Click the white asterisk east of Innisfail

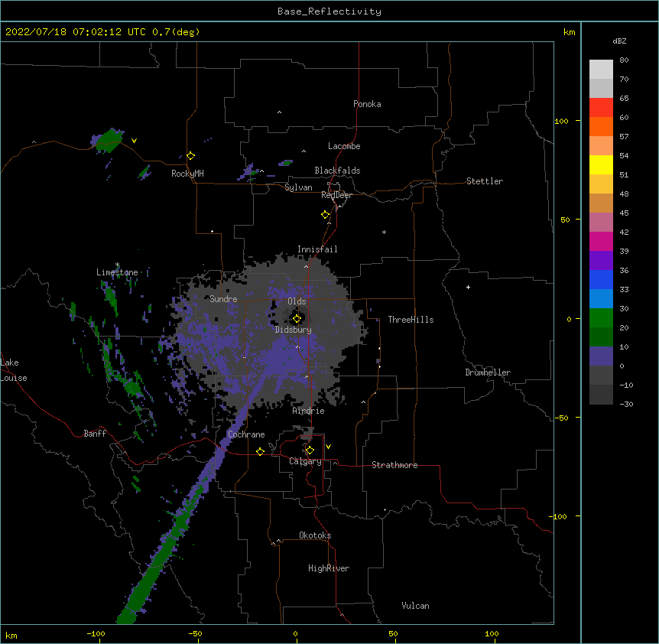pos(384,232)
